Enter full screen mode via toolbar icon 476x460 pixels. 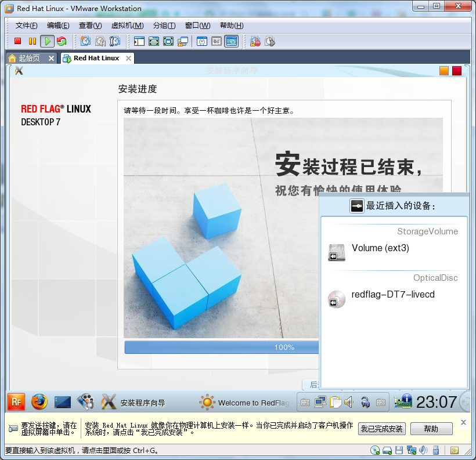tap(168, 41)
